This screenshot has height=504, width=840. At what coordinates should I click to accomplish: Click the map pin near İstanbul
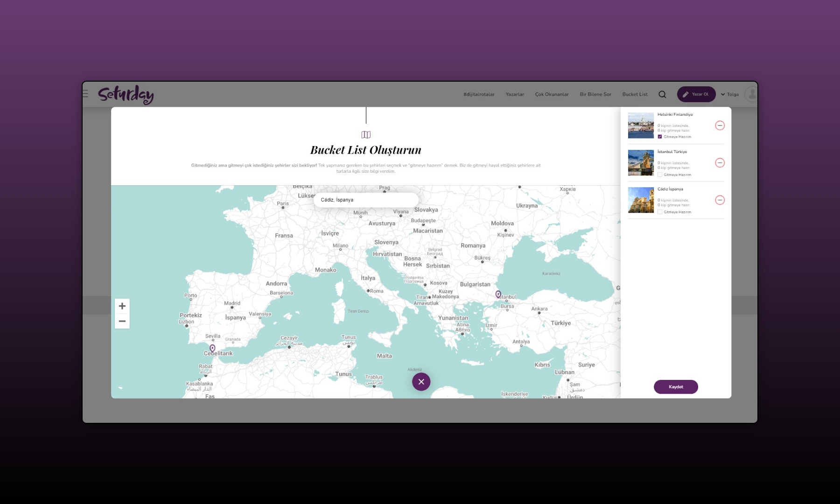click(498, 294)
